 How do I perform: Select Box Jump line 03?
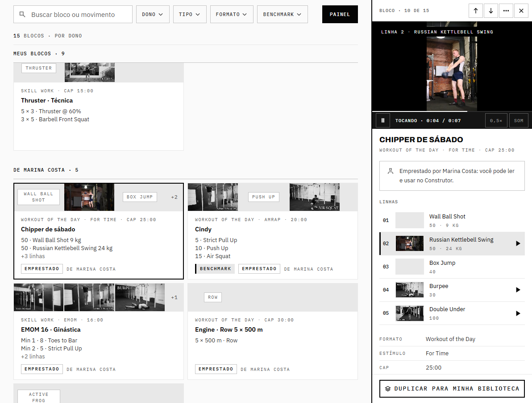coord(452,267)
